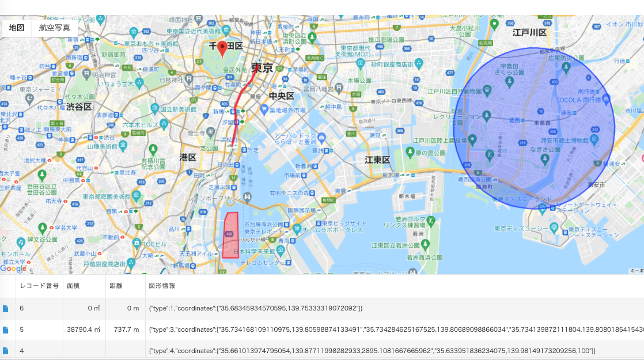Click 増上寺 temple icon
644x360 pixels.
pyautogui.click(x=211, y=131)
